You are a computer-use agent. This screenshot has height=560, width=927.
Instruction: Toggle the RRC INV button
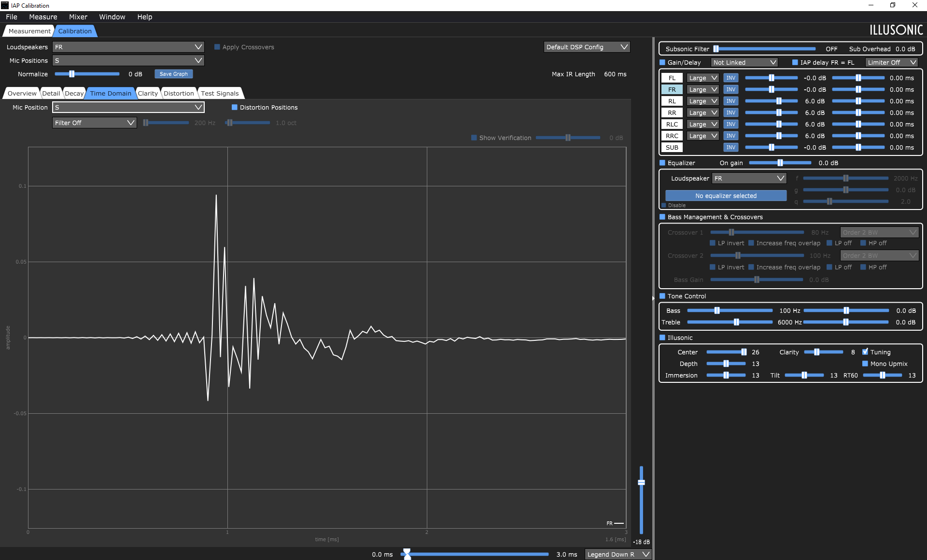(x=731, y=136)
